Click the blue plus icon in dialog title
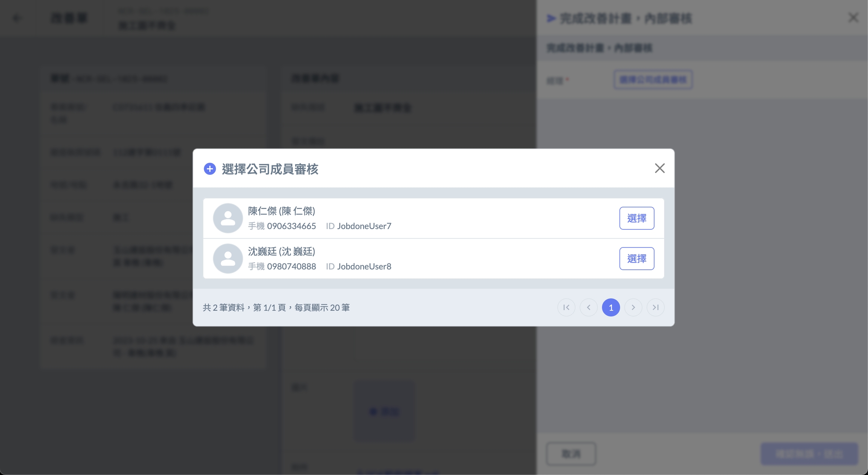This screenshot has width=868, height=475. click(x=210, y=169)
